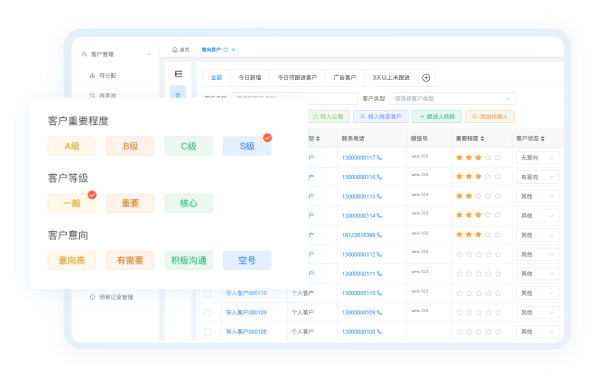Tick the checkbox for 导入客户000109
The image size is (603, 384).
coord(208,313)
